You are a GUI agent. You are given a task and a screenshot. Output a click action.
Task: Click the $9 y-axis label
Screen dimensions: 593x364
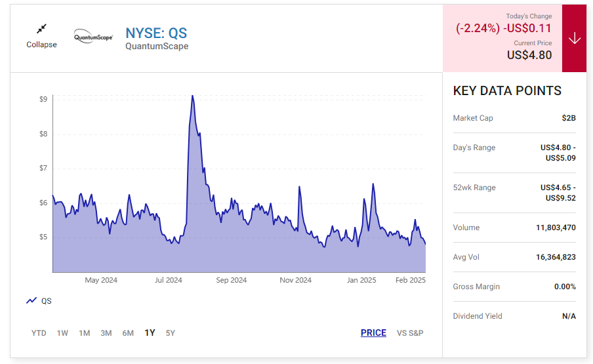click(43, 99)
